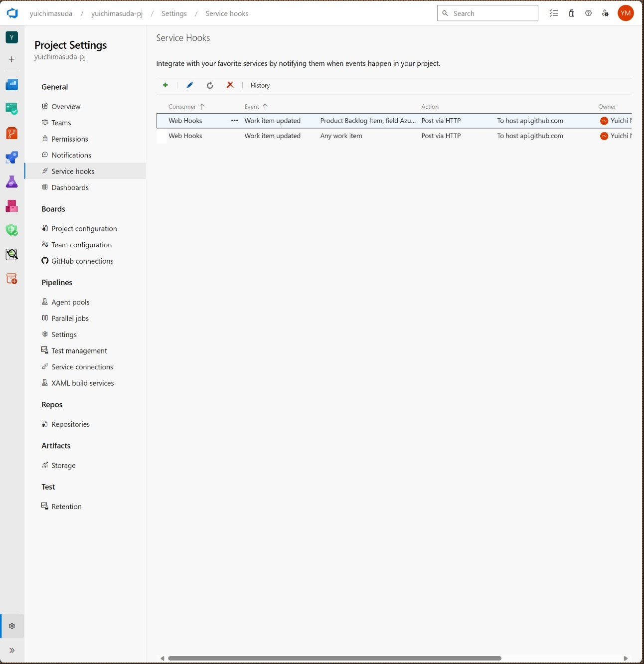Refresh subscriptions with the refresh icon
This screenshot has height=664, width=644.
tap(209, 85)
